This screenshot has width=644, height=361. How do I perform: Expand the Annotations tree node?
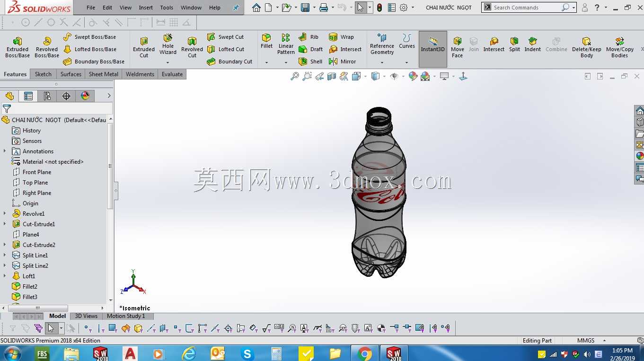pos(5,151)
